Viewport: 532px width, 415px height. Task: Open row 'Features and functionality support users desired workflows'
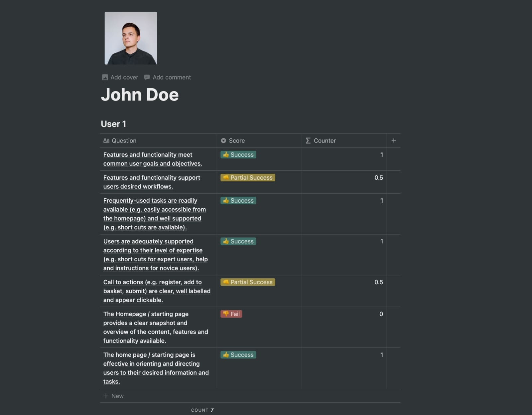[x=152, y=182]
